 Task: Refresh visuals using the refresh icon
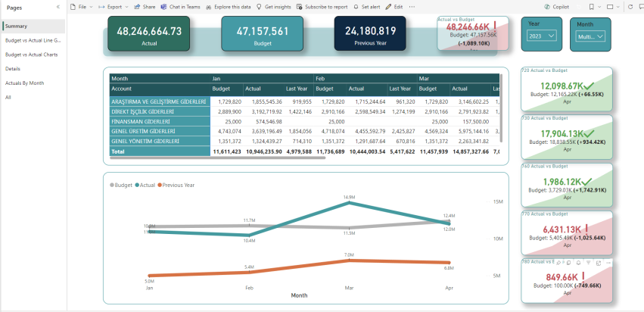click(629, 6)
